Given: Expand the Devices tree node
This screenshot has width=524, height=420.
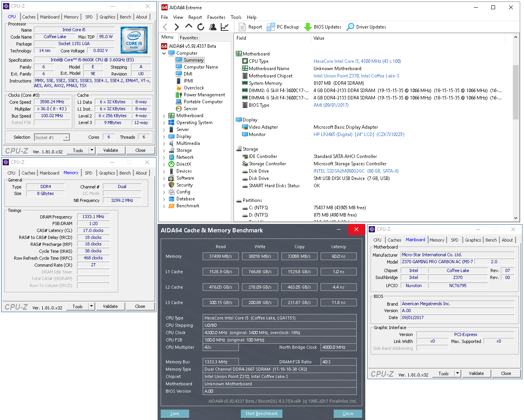Looking at the screenshot, I should coord(164,171).
